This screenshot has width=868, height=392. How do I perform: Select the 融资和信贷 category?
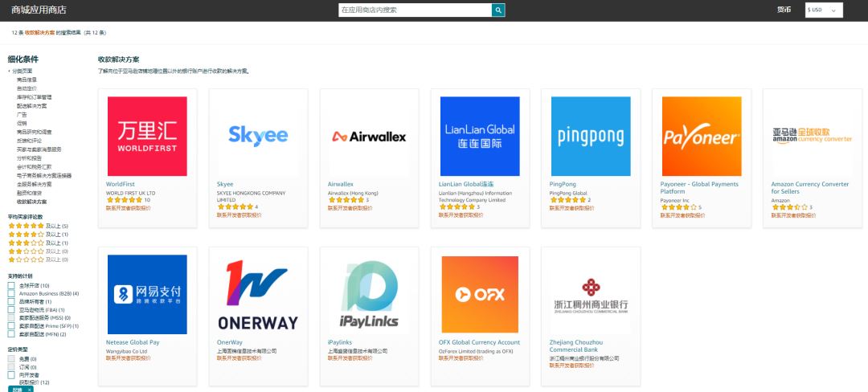tap(29, 193)
